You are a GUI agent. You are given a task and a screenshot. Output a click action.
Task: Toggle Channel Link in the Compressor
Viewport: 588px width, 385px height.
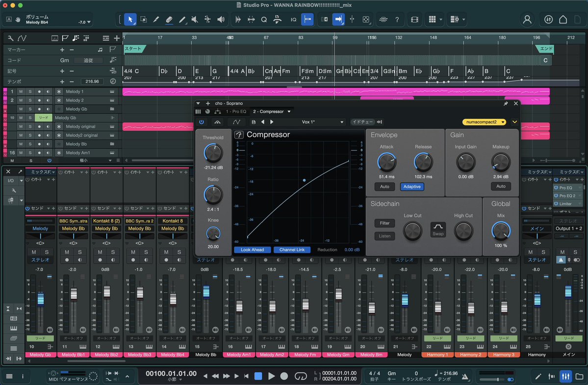[292, 250]
